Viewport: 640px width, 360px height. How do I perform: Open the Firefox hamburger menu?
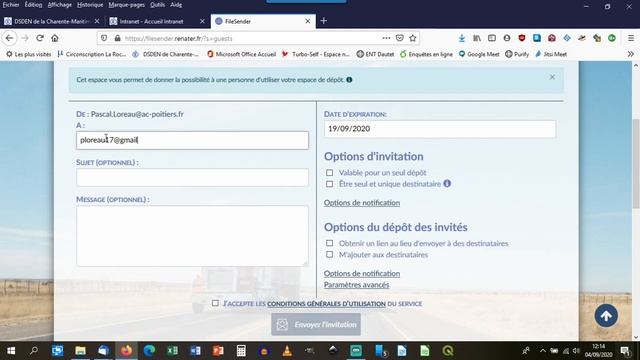point(631,38)
